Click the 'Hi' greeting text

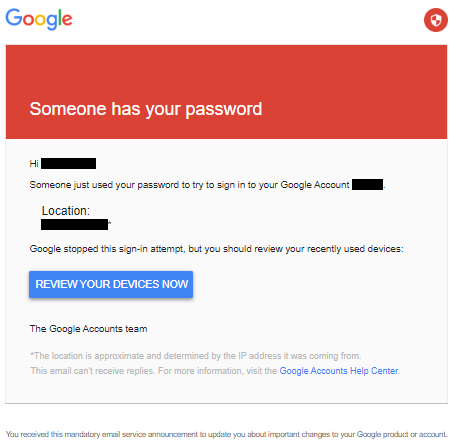click(x=34, y=164)
